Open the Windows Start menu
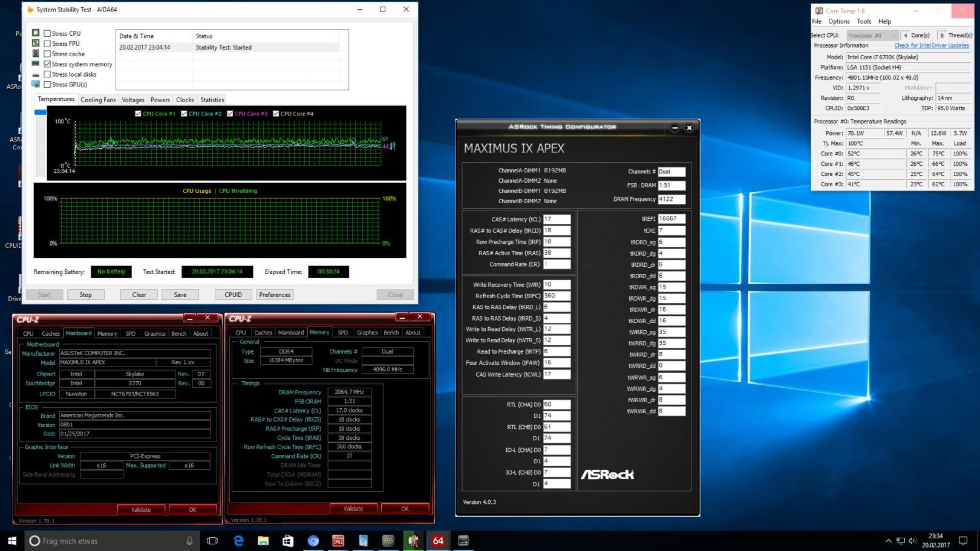 [x=12, y=541]
